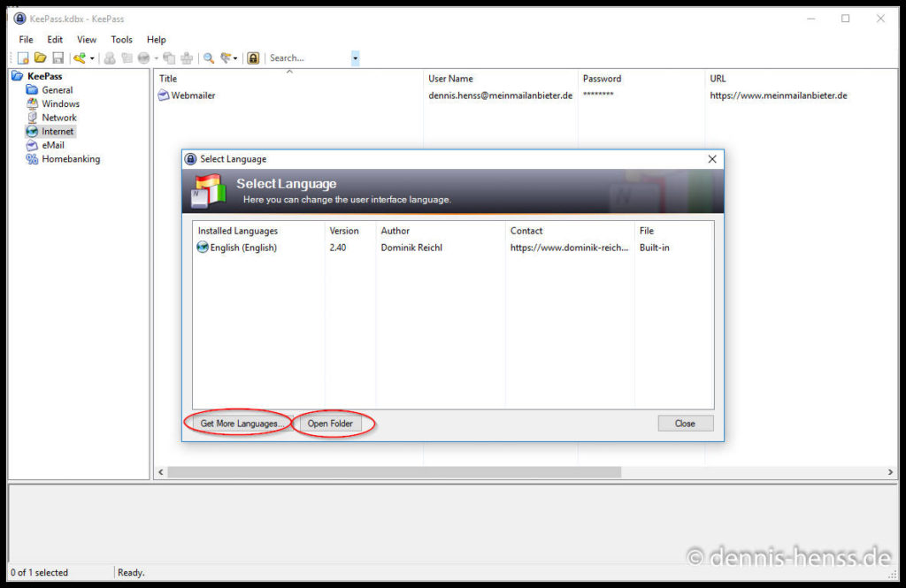The height and width of the screenshot is (588, 906).
Task: Select the eMail group
Action: click(x=52, y=146)
